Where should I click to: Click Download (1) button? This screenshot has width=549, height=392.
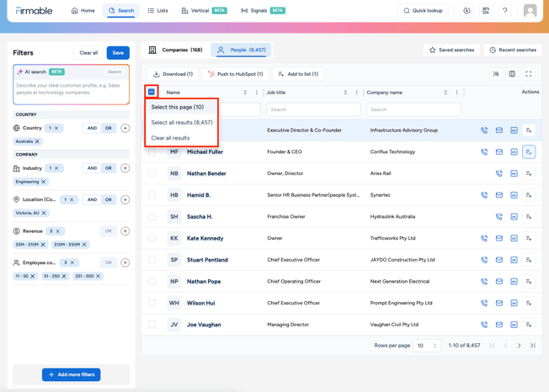173,74
